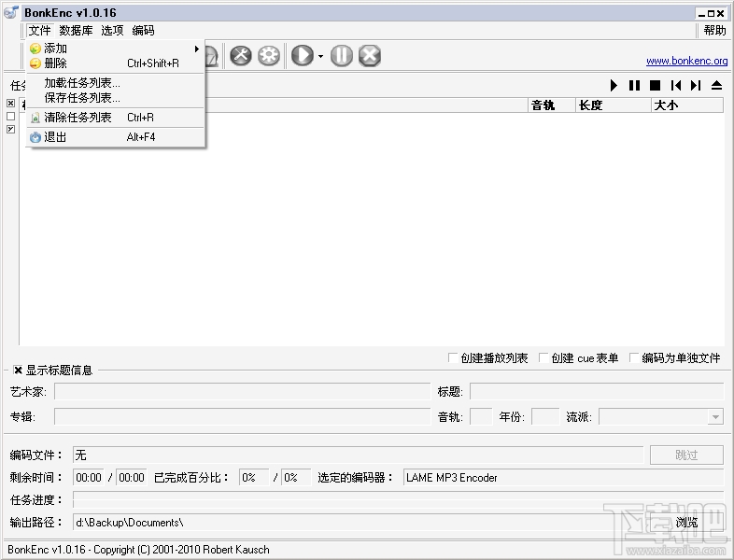Stop encoding with the toolbar X icon
The image size is (734, 560).
[370, 56]
